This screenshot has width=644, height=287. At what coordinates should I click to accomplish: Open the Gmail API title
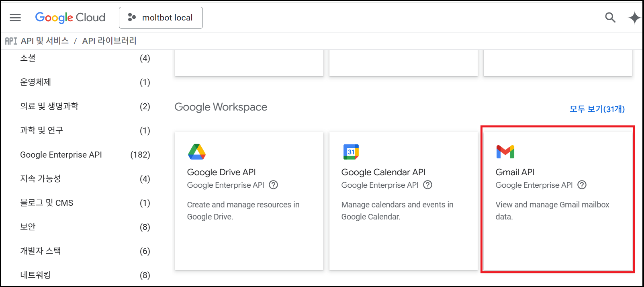coord(515,172)
